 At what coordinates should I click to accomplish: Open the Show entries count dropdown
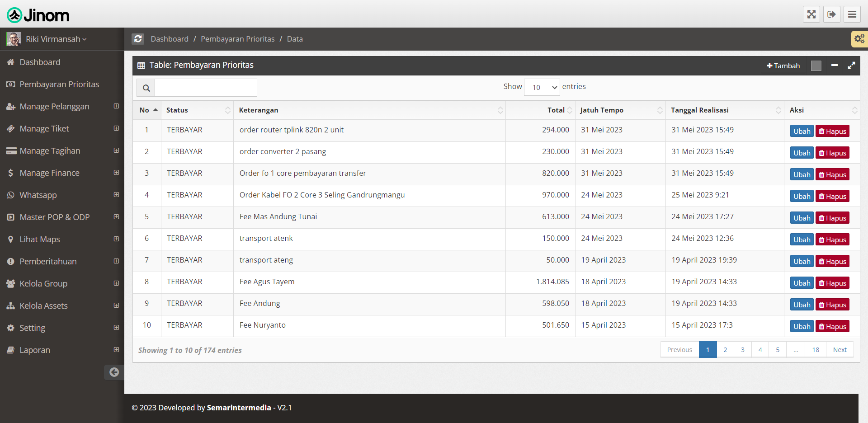[542, 87]
